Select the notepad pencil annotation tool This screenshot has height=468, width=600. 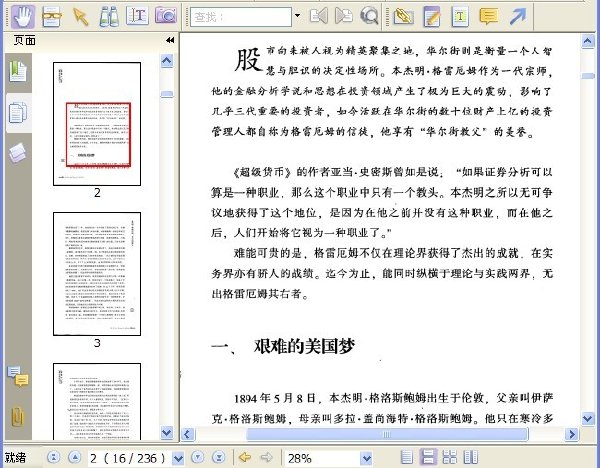(x=432, y=17)
